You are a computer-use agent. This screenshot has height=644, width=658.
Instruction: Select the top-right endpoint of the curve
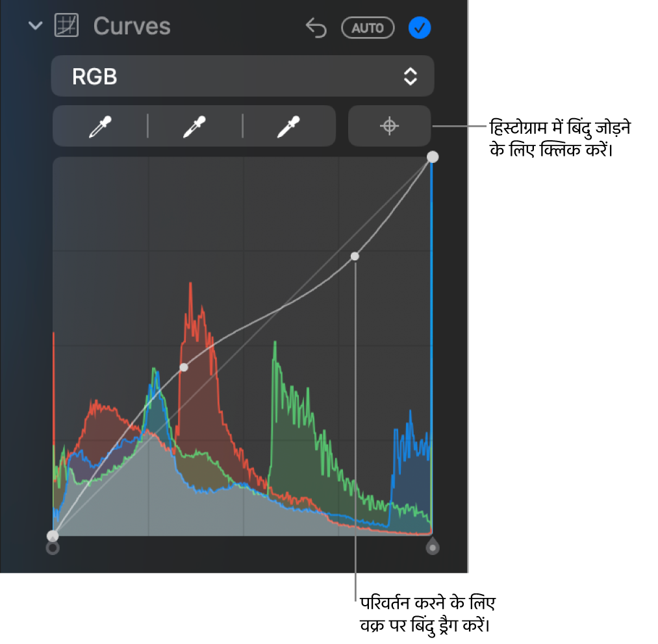click(x=433, y=157)
